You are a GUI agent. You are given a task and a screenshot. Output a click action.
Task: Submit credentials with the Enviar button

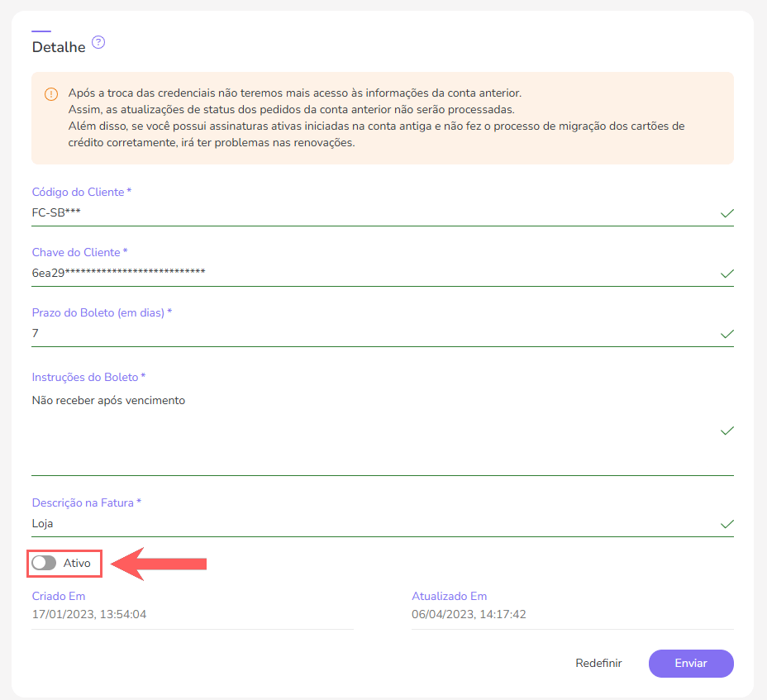(691, 664)
